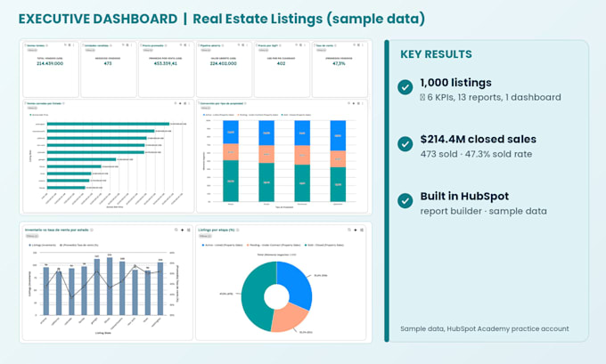Expand the Filtros chip on the 402 card
The height and width of the screenshot is (364, 606).
tap(263, 50)
